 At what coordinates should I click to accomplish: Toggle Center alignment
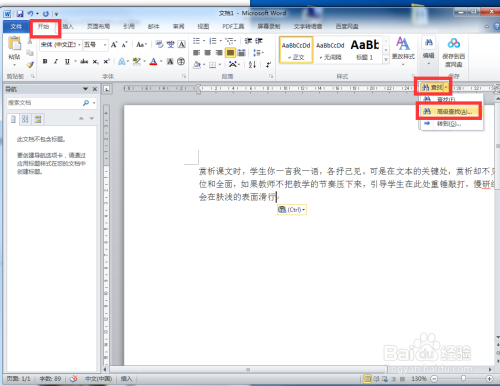(208, 53)
